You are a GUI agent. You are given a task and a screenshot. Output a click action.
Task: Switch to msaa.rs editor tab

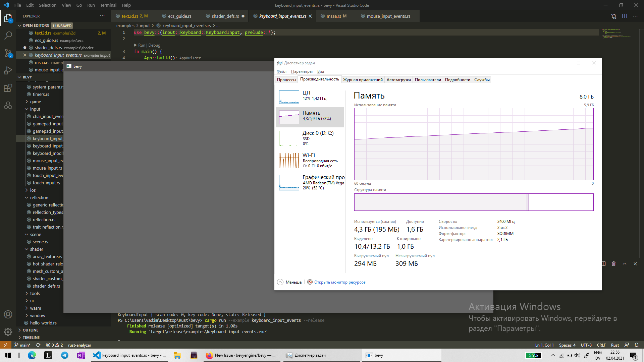click(336, 16)
